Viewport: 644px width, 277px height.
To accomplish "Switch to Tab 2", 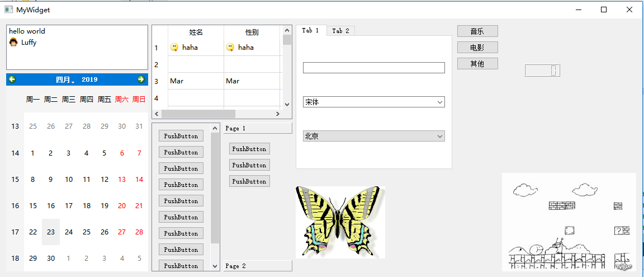I will pos(341,31).
